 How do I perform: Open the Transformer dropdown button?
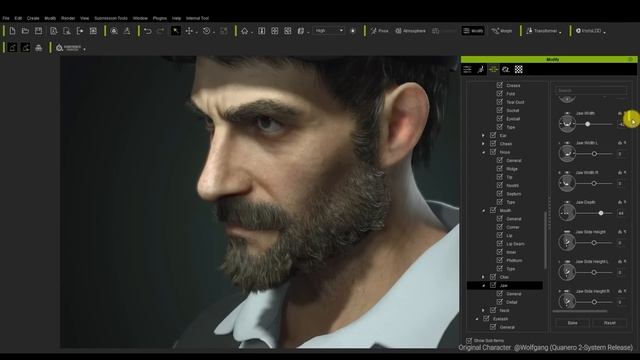544,31
